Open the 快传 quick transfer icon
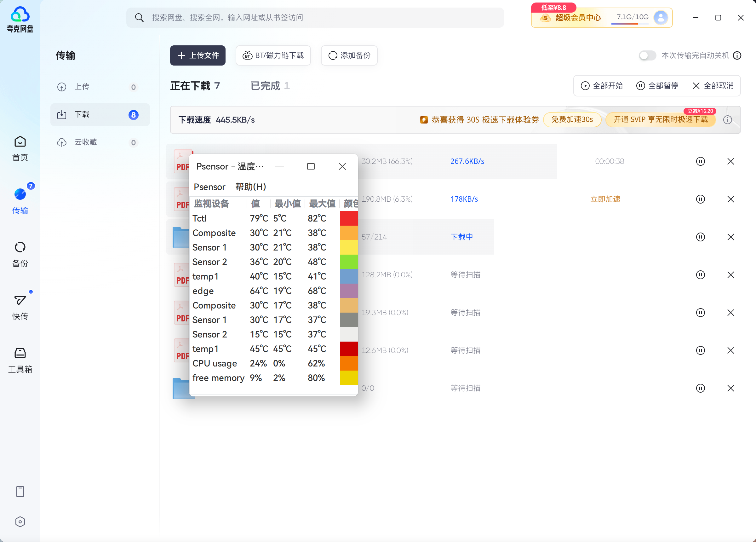 pyautogui.click(x=20, y=307)
